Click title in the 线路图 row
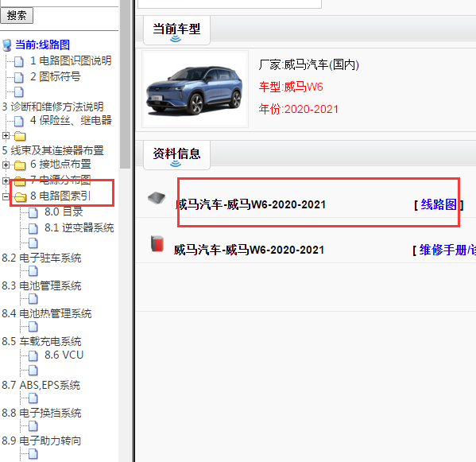This screenshot has width=476, height=462. tap(250, 204)
